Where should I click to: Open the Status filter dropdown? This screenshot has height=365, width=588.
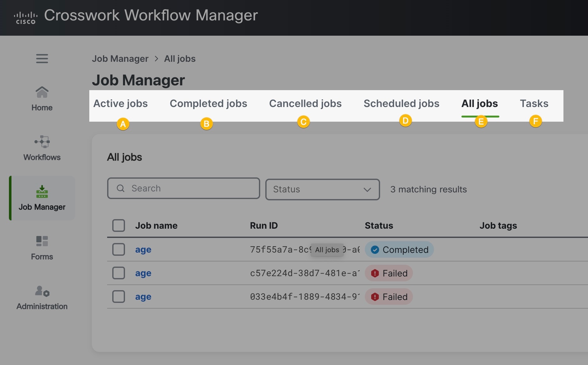[x=322, y=189]
